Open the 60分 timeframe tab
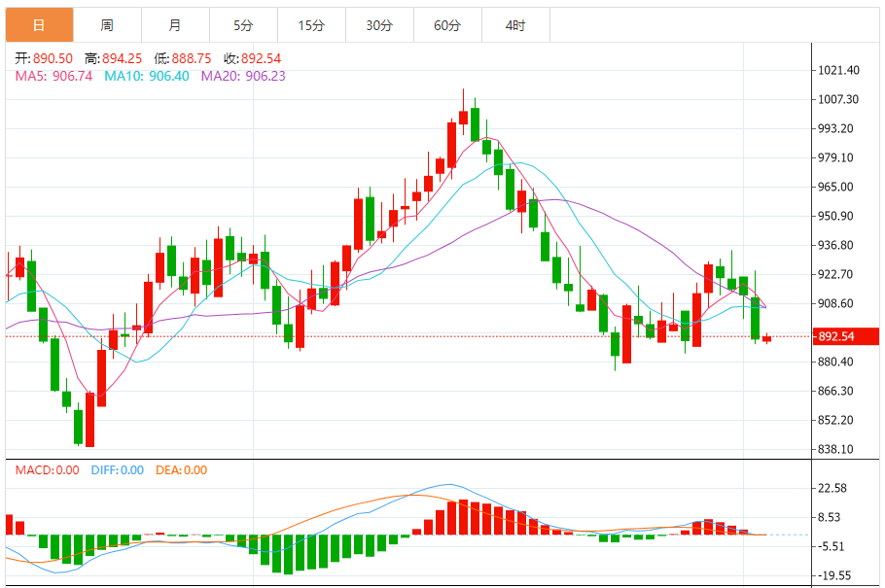885x588 pixels. (447, 25)
